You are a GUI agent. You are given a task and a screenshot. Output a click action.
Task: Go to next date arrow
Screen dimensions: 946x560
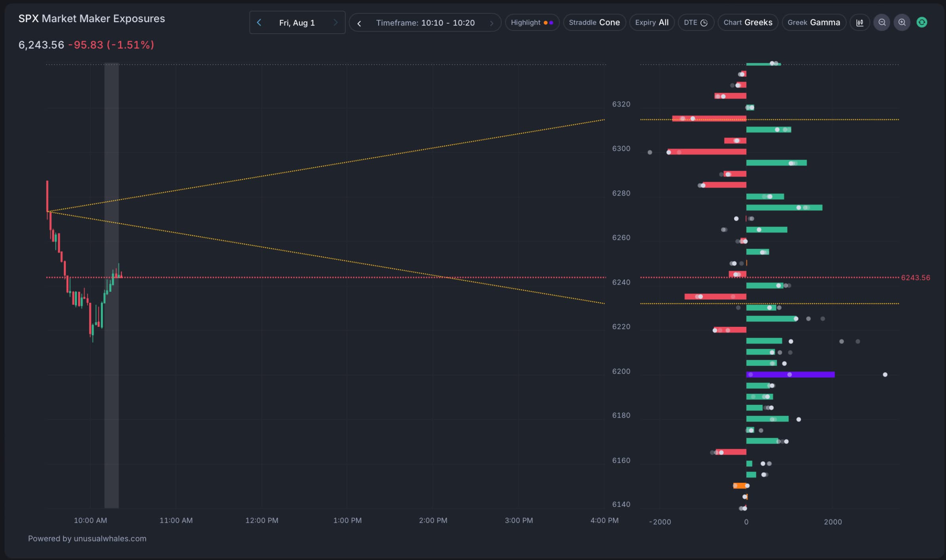(335, 23)
